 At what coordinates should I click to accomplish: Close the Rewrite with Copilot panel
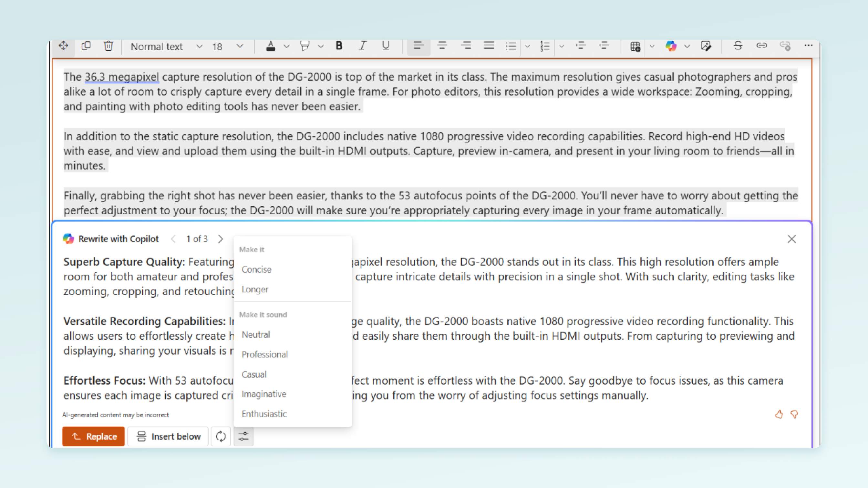[x=791, y=239]
